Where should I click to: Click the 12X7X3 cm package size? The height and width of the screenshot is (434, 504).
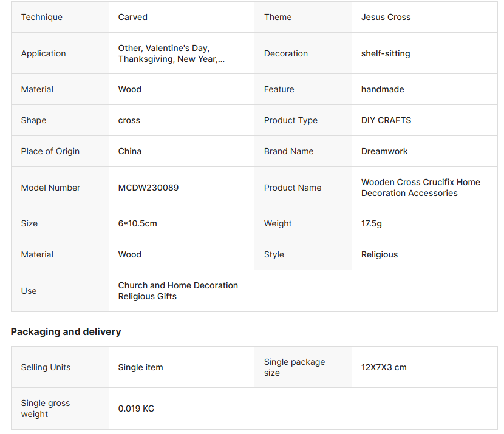(384, 367)
